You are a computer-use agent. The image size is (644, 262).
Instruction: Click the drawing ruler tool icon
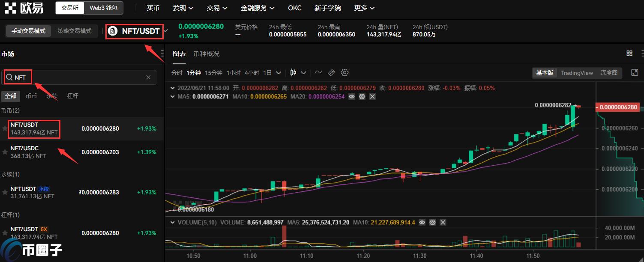coord(331,73)
